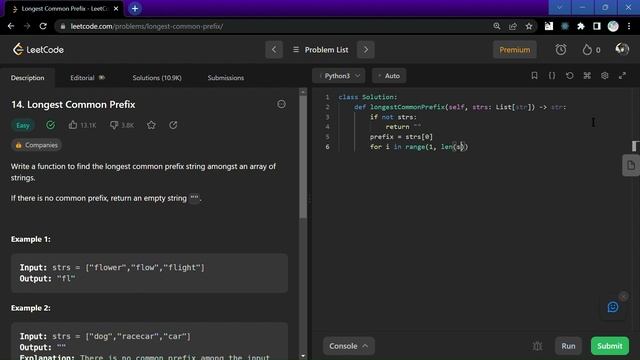Click the debugger bug icon

(x=537, y=346)
